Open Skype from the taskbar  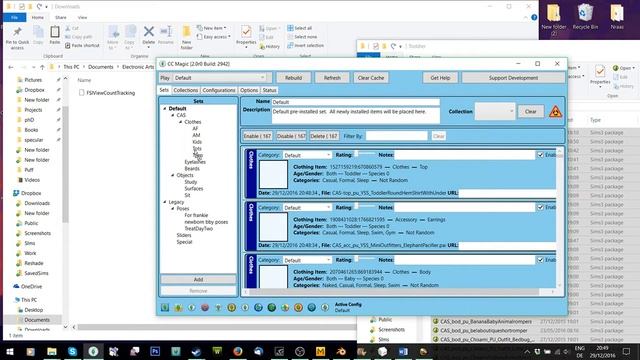(72, 351)
